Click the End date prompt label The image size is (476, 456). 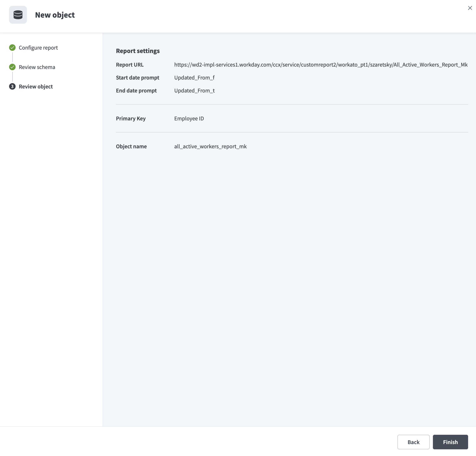(136, 91)
